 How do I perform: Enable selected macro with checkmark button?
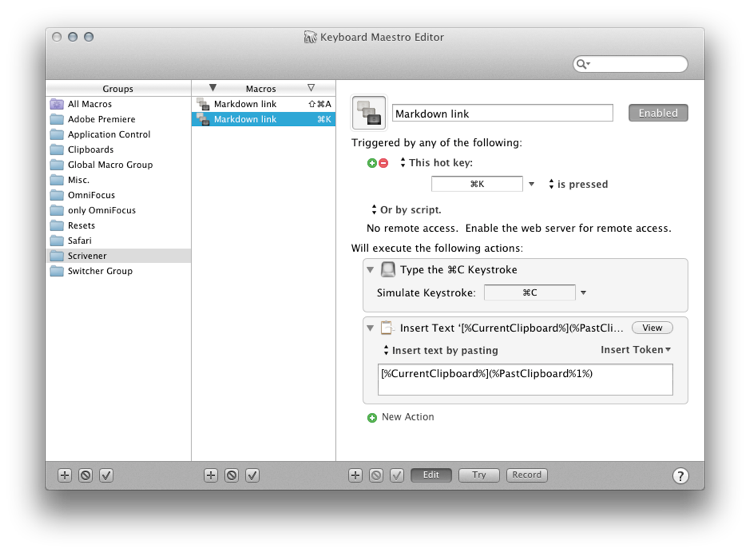(x=253, y=475)
